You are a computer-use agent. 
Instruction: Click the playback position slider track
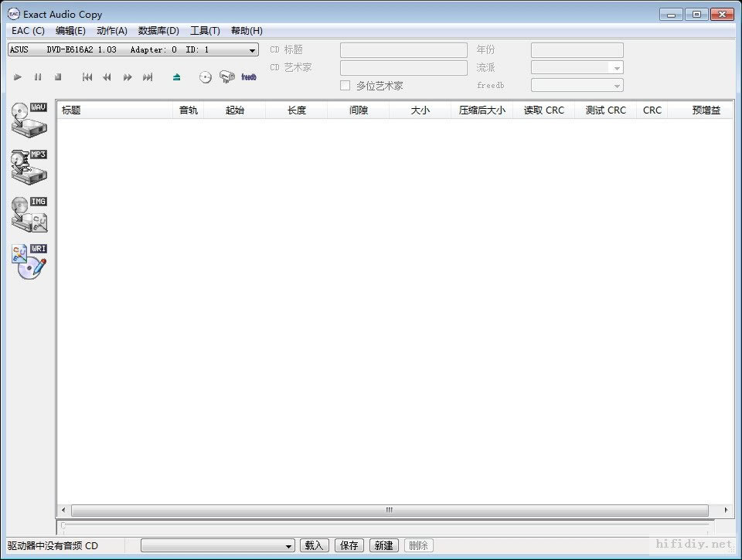[385, 525]
